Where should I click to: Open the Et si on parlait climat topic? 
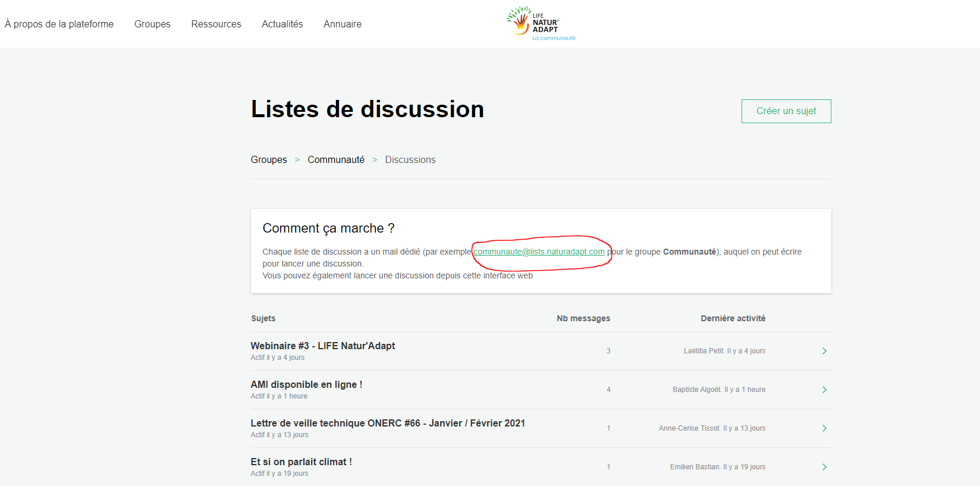coord(301,462)
